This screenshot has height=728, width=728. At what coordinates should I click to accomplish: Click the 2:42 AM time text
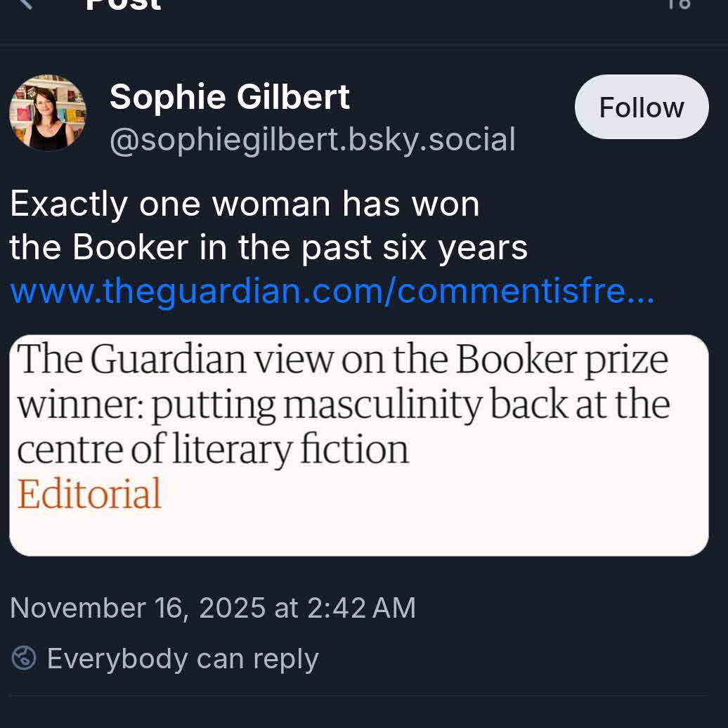(x=361, y=608)
